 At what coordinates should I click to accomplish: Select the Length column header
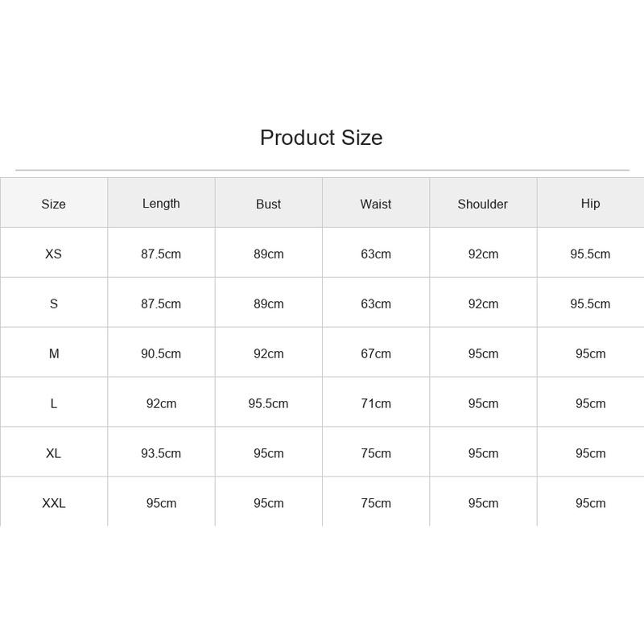pos(161,204)
